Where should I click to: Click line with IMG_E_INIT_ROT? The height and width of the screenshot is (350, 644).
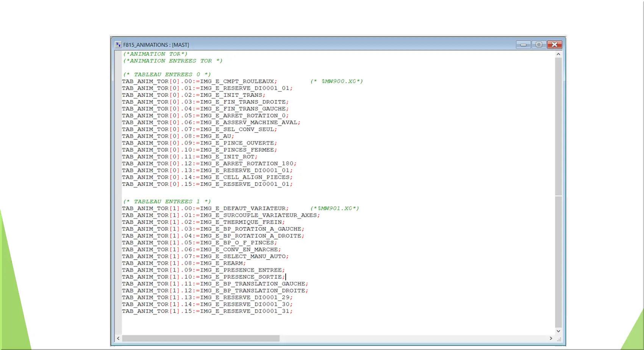(190, 157)
